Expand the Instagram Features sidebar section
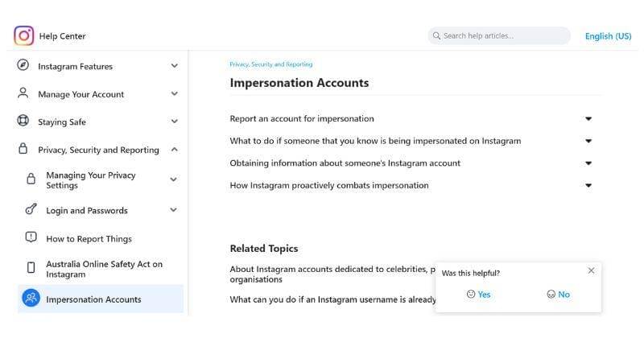 click(175, 66)
